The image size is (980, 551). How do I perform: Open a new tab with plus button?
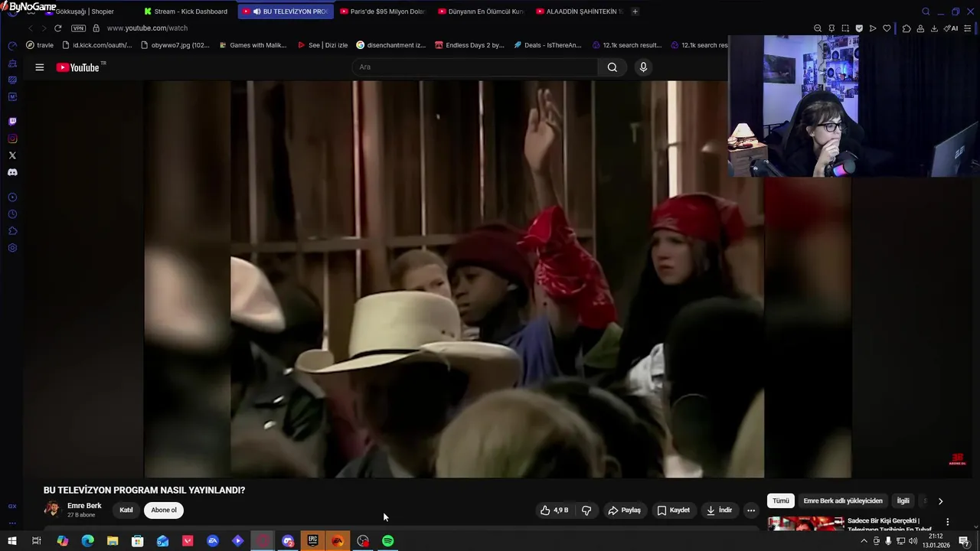pyautogui.click(x=635, y=11)
